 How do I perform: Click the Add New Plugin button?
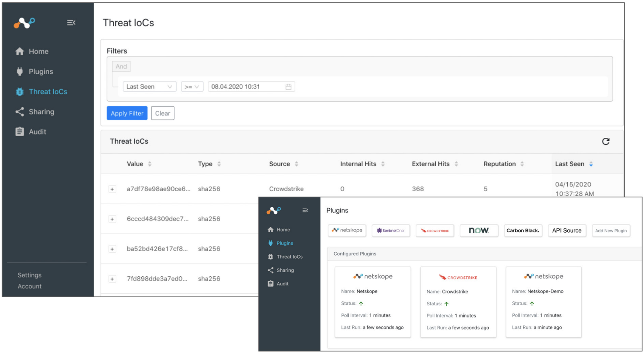coord(611,231)
